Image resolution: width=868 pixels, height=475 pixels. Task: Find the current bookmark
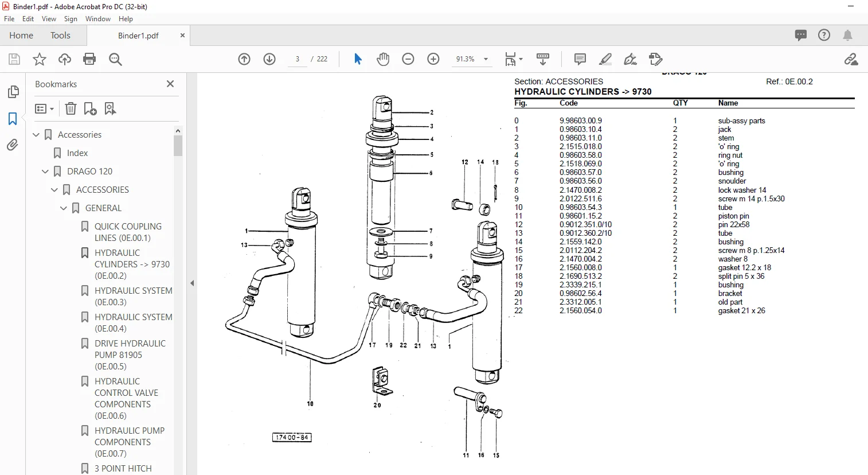[110, 108]
